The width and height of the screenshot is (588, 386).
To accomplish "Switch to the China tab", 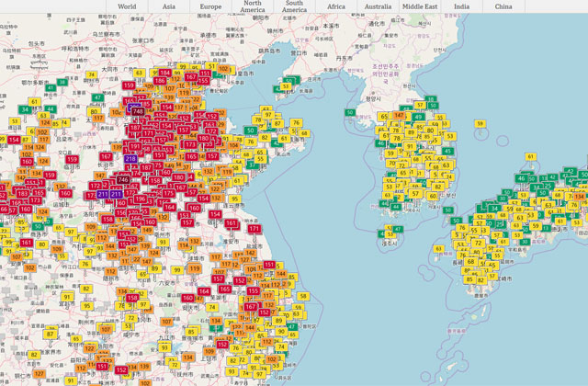I will 503,6.
